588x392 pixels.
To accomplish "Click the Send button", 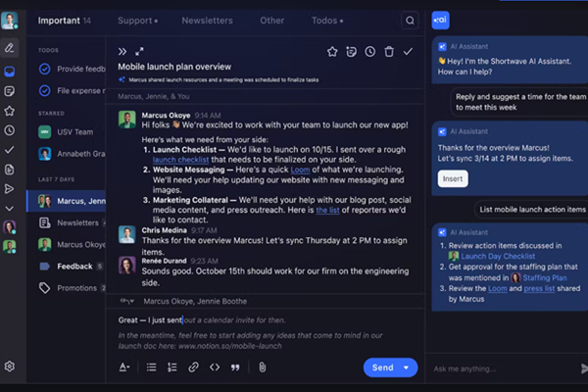I will (x=382, y=367).
